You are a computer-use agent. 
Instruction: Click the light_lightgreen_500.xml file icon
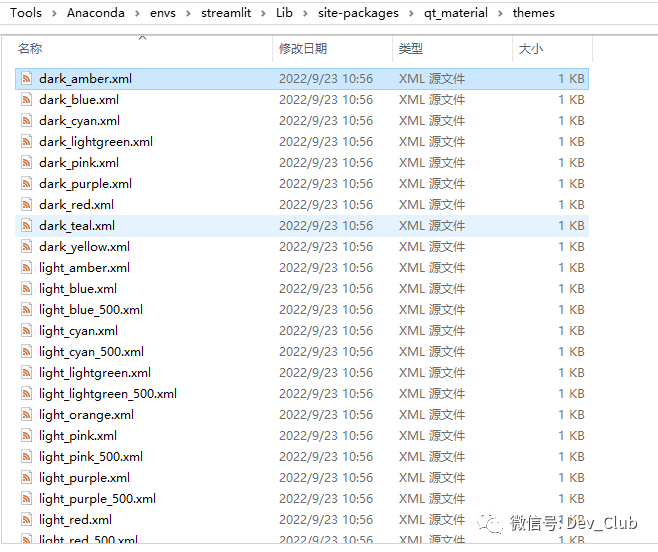pyautogui.click(x=26, y=393)
